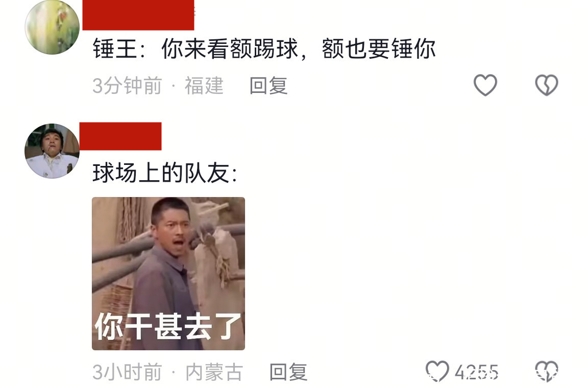Open the first commenter's redacted username
This screenshot has height=387, width=588.
tap(138, 15)
